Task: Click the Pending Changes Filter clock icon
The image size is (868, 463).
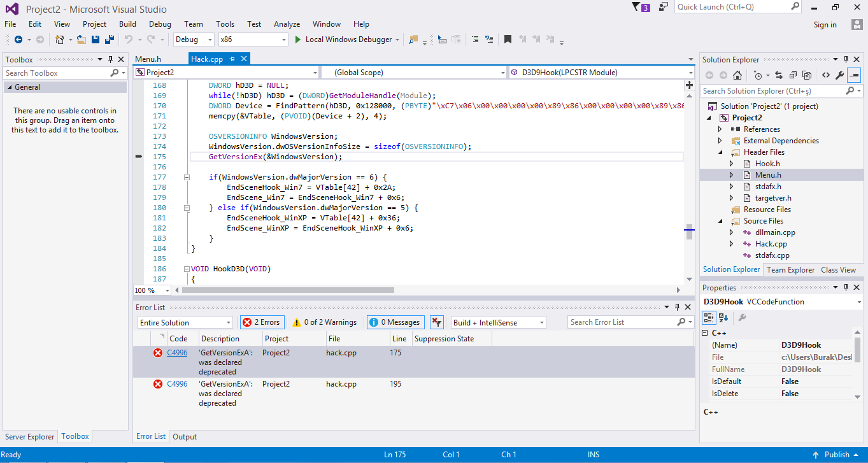Action: click(757, 75)
